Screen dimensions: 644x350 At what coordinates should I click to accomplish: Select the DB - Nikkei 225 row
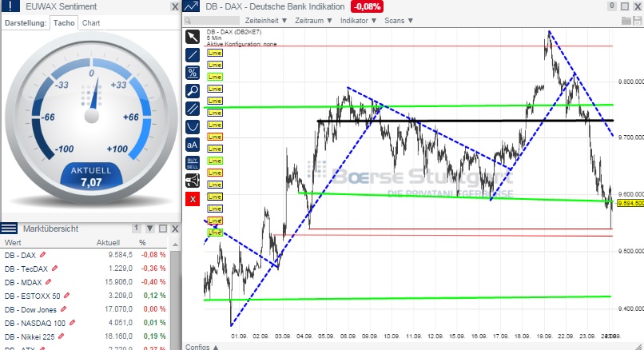(85, 336)
